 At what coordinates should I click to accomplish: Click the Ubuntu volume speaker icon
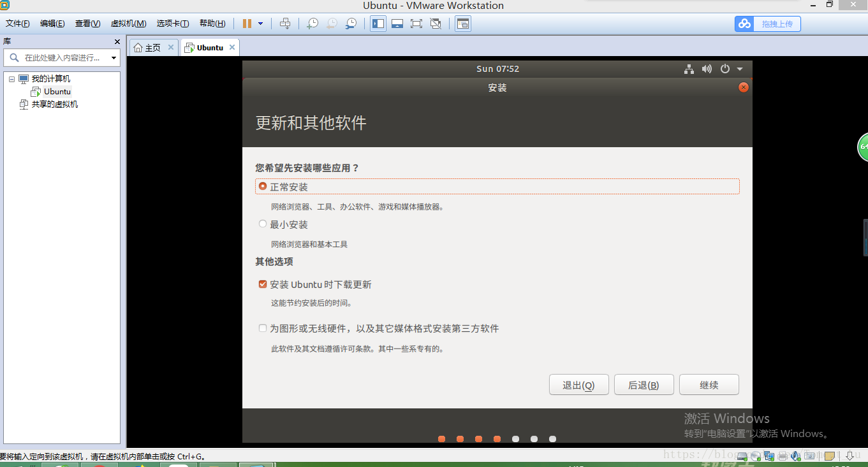tap(707, 69)
